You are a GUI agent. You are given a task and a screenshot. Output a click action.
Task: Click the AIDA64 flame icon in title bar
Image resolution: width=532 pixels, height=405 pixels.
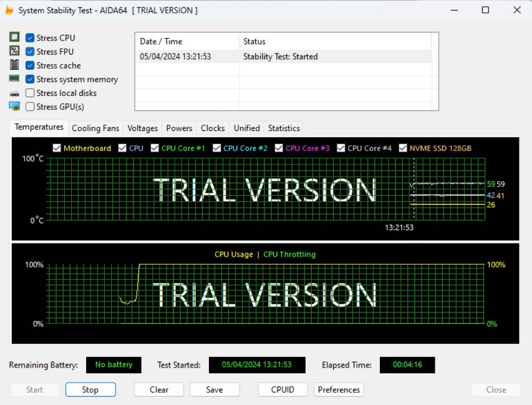coord(9,10)
